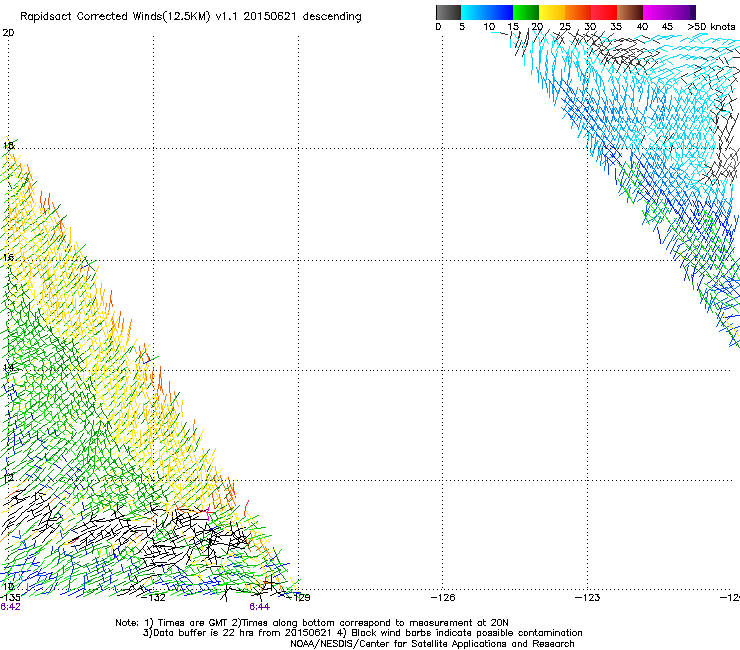Click the '10' label under the color bar
This screenshot has height=650, width=740.
click(489, 27)
